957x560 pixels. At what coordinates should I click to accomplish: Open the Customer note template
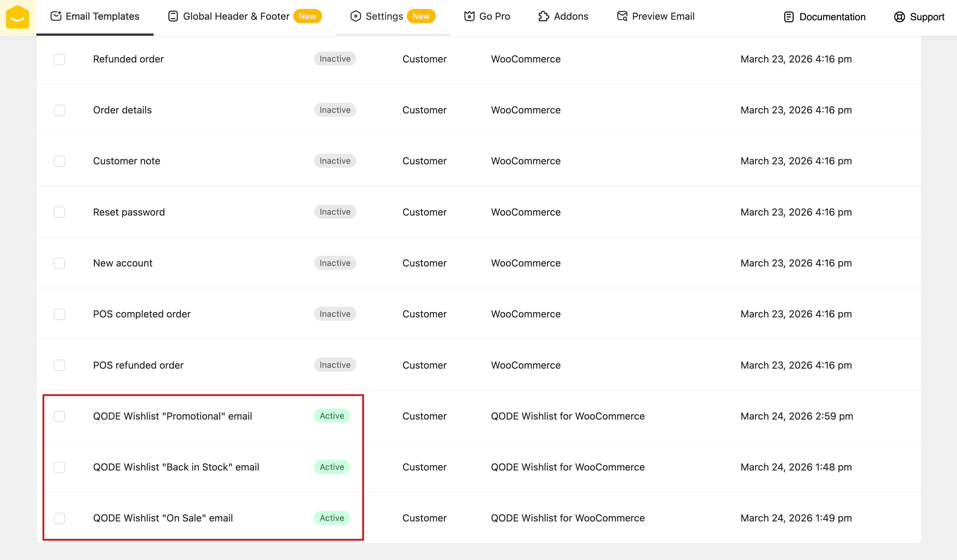[x=126, y=161]
